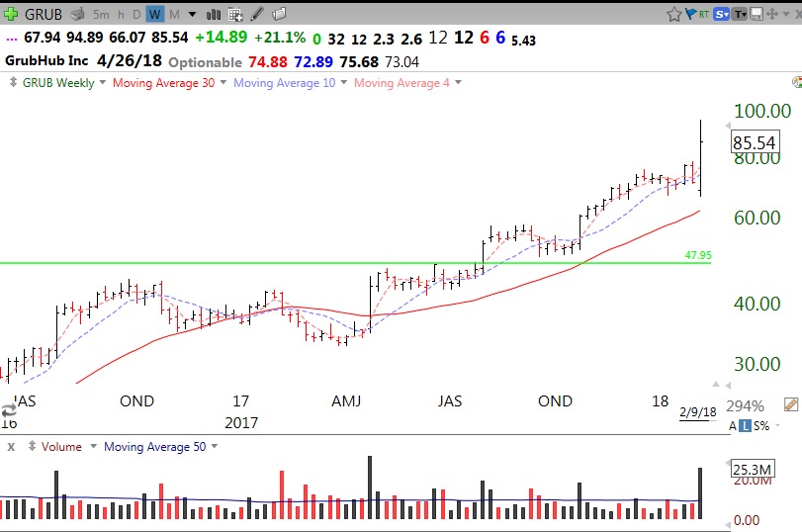Open the time frame dropdown arrow
The height and width of the screenshot is (532, 802).
coord(192,14)
